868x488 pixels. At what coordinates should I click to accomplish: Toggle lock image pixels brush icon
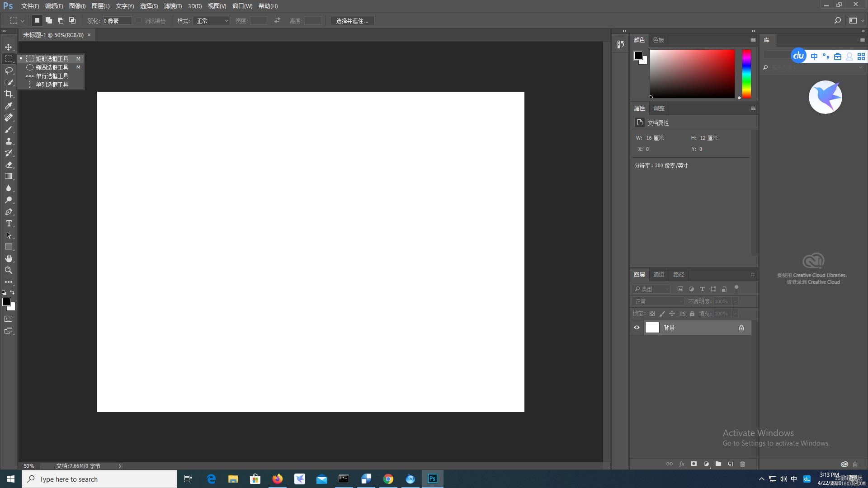click(662, 314)
